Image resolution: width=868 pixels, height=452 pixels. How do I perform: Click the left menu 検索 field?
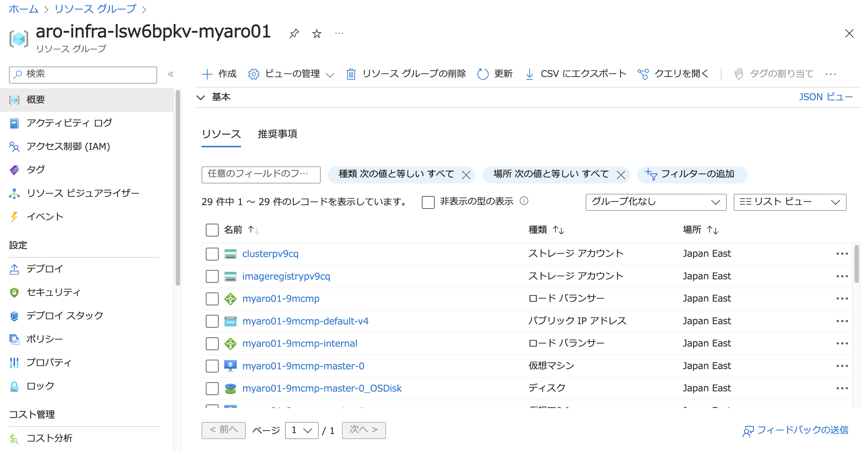[x=83, y=74]
